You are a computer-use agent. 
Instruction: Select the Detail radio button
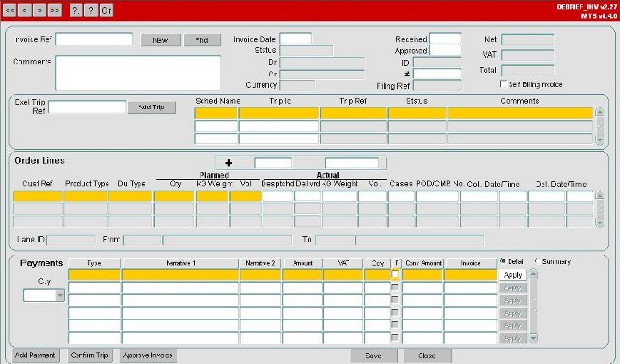[x=503, y=261]
